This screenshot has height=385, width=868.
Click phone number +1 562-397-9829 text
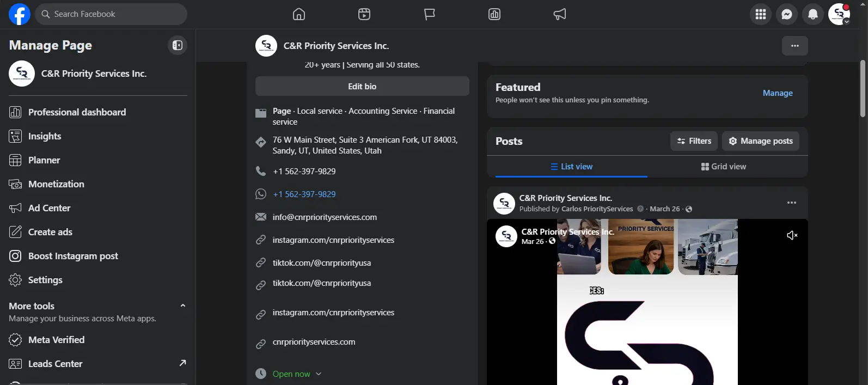[x=304, y=172]
